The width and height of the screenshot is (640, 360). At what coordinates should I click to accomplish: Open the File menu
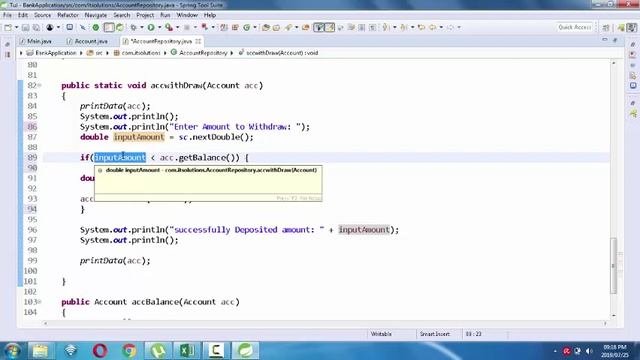click(7, 15)
